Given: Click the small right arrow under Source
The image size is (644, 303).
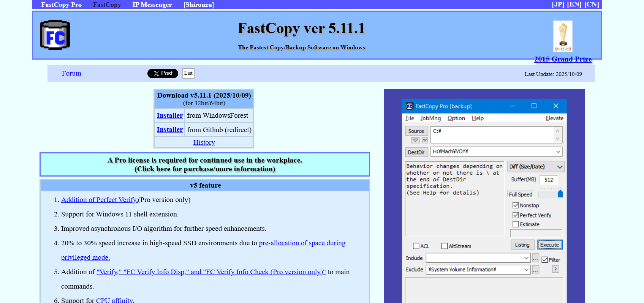Looking at the screenshot, I should pyautogui.click(x=425, y=140).
